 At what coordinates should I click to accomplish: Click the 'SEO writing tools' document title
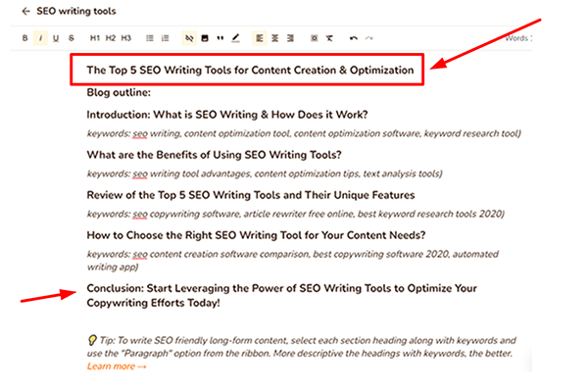point(76,11)
